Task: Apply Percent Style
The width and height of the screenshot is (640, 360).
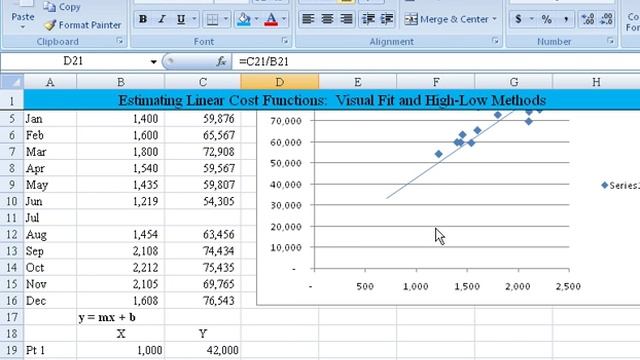Action: pyautogui.click(x=547, y=19)
